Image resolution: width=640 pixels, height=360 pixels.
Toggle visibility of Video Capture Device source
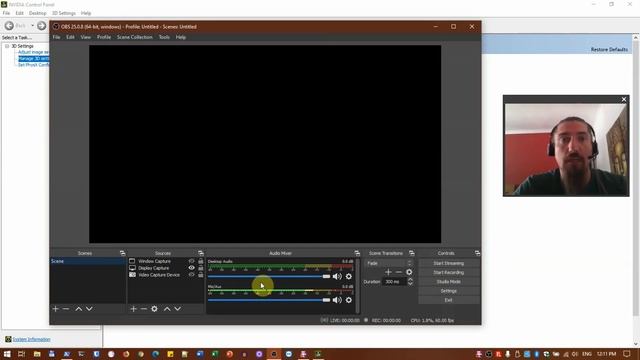click(x=191, y=275)
